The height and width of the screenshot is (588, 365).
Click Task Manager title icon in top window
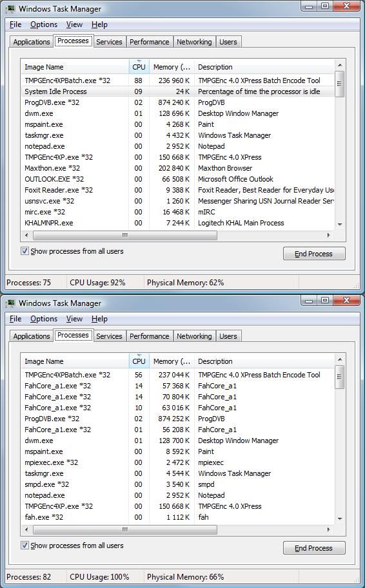(x=10, y=8)
